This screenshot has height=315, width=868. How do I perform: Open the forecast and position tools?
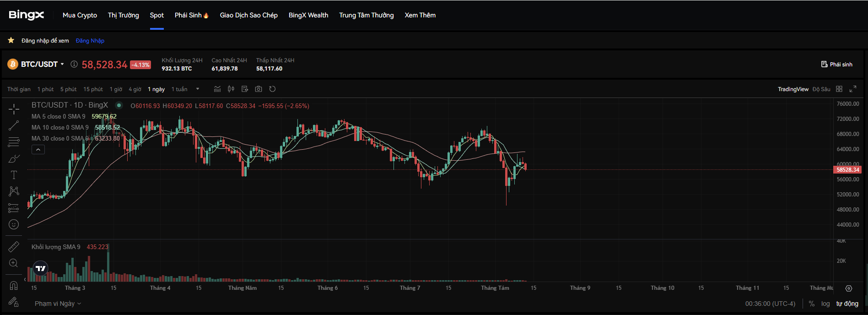[x=14, y=208]
